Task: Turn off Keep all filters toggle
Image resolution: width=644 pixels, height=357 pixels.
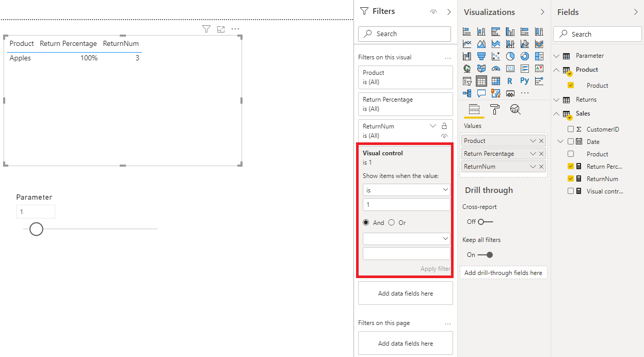Action: [485, 255]
